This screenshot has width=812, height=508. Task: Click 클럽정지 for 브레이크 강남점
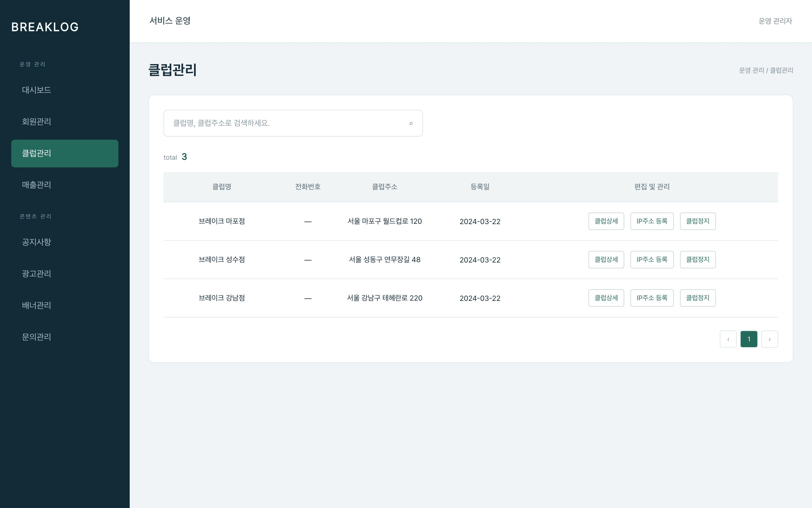(x=698, y=298)
